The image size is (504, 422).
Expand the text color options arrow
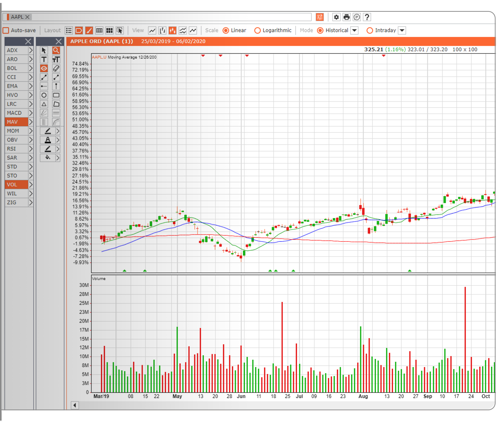tap(58, 140)
